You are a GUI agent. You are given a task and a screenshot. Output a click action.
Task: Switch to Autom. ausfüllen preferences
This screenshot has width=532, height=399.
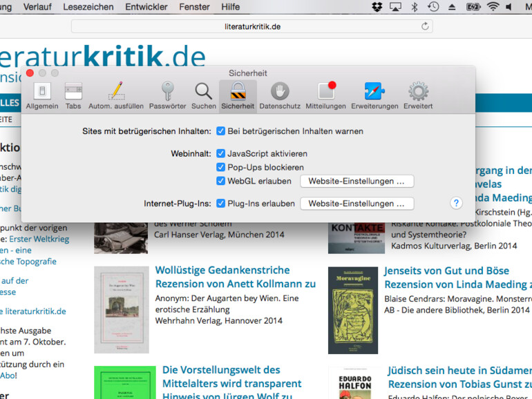pyautogui.click(x=116, y=95)
